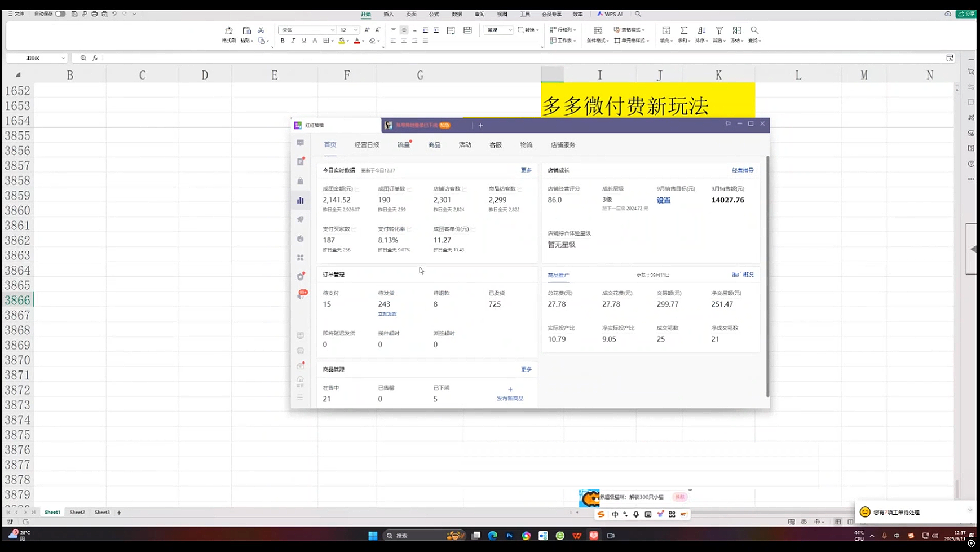Viewport: 980px width, 552px height.
Task: Toggle the underline formatting button
Action: click(304, 41)
